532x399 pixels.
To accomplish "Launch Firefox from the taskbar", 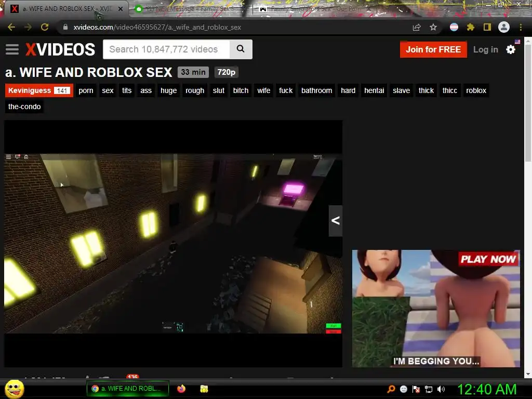I will point(181,389).
